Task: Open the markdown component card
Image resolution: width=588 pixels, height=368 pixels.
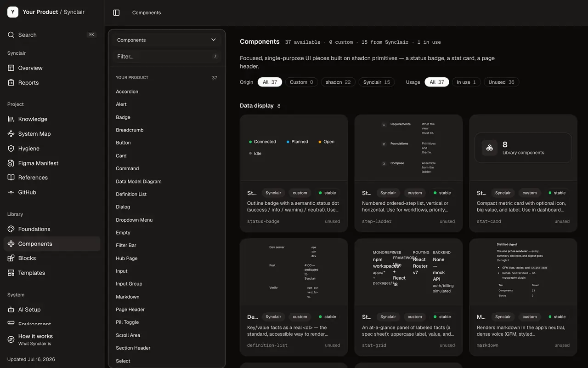Action: click(x=523, y=297)
